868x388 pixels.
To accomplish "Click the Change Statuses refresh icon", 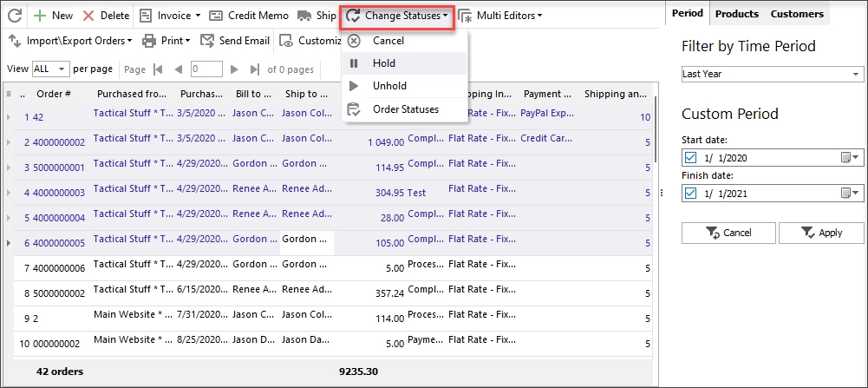I will tap(353, 16).
